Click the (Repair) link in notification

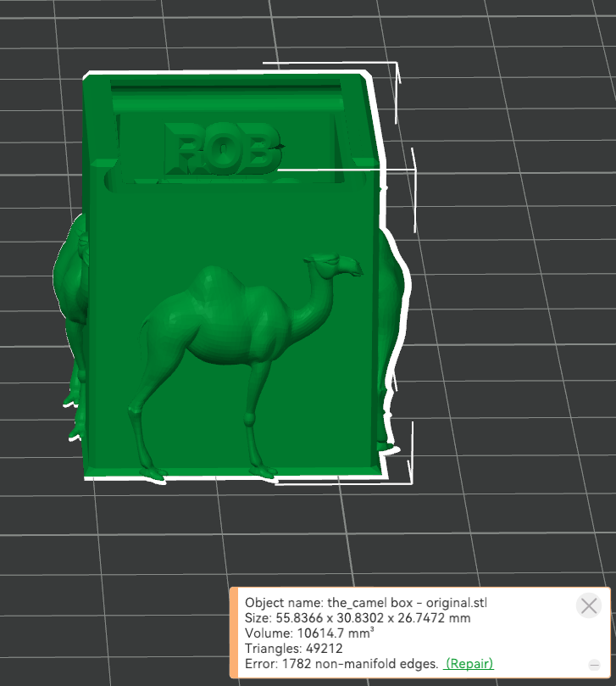(469, 664)
